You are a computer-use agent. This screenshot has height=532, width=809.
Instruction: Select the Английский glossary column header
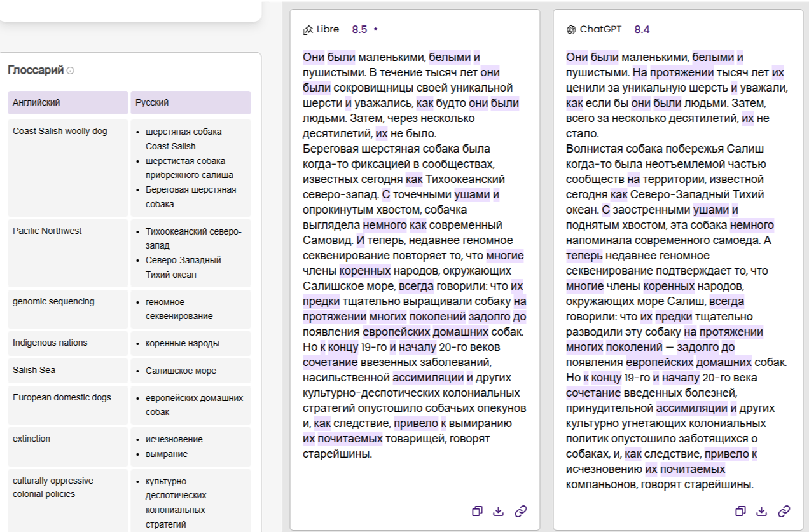pos(68,102)
